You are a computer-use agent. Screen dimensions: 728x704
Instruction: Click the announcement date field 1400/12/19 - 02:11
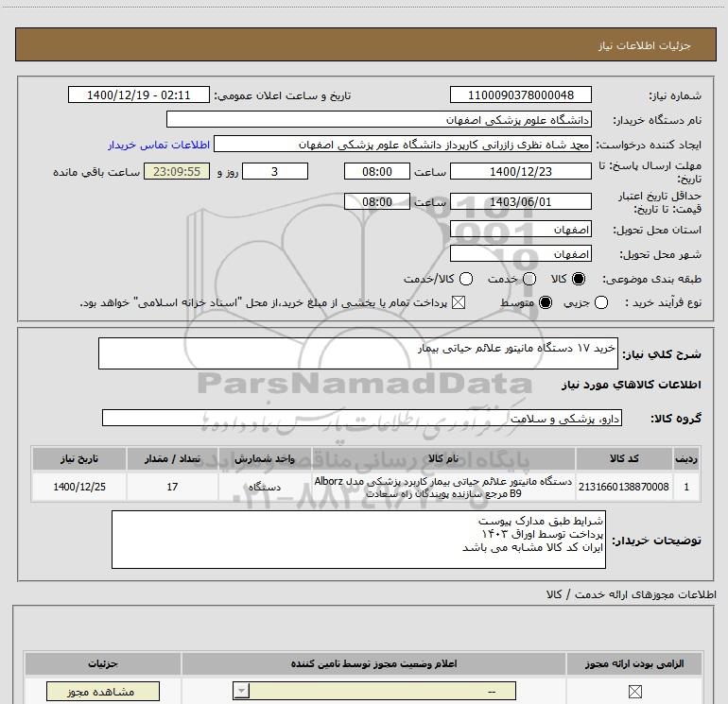click(139, 94)
